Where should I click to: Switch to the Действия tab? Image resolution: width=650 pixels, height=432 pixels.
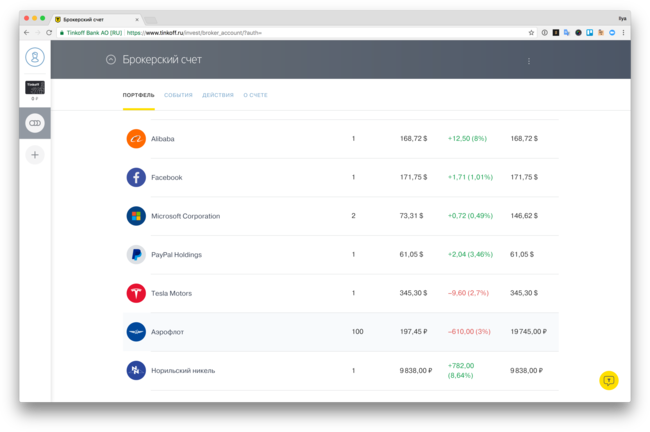click(x=218, y=95)
